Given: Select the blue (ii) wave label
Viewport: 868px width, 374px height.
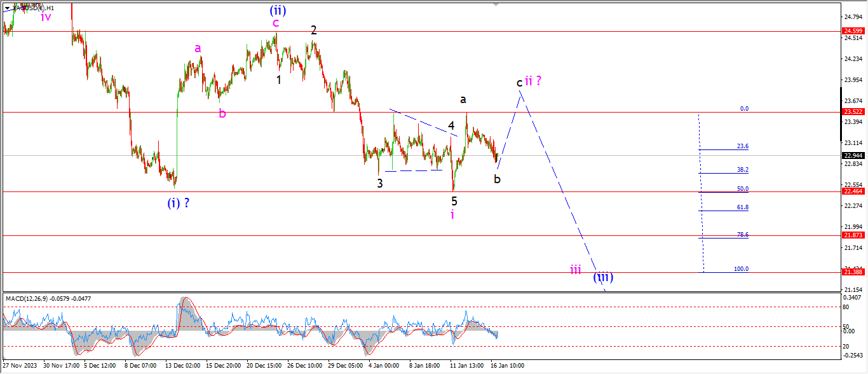Looking at the screenshot, I should pos(276,10).
